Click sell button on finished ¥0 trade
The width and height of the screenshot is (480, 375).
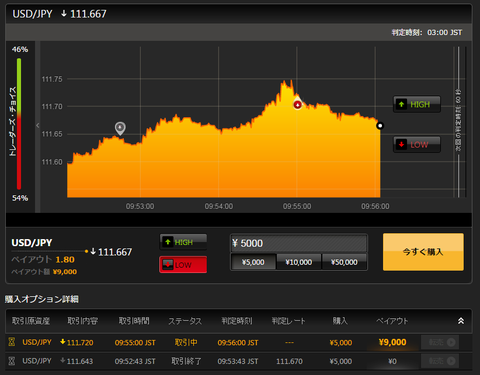[440, 361]
